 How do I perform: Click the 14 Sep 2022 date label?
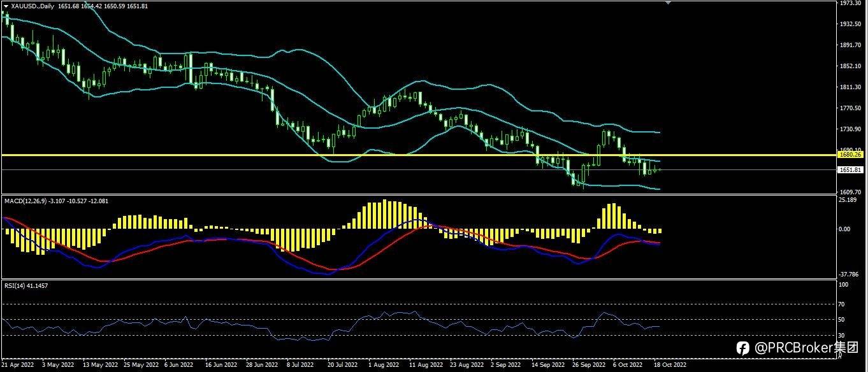548,366
